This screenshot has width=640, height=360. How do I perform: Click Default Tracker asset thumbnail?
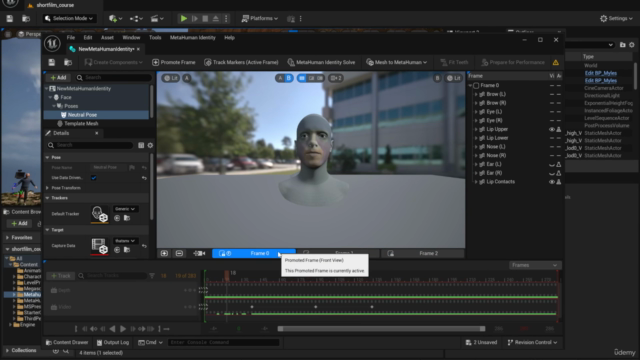tap(99, 213)
